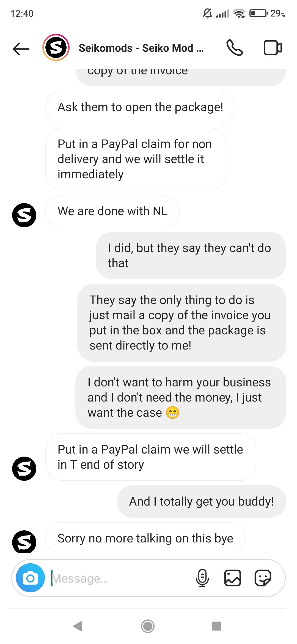This screenshot has height=644, width=297.
Task: Start a video call with Seikomods
Action: tap(273, 48)
